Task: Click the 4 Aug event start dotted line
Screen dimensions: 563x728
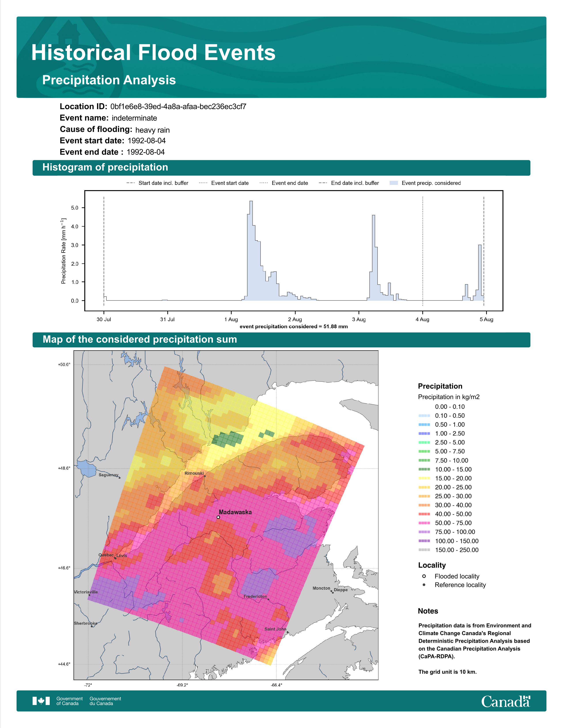Action: [423, 251]
